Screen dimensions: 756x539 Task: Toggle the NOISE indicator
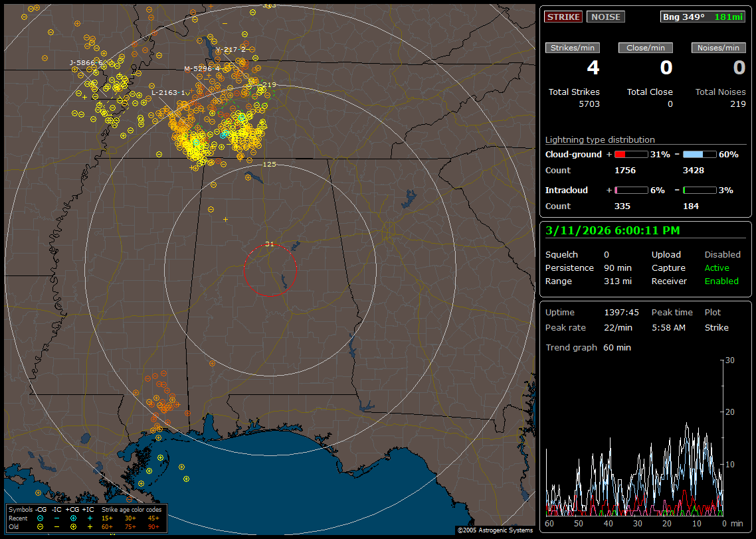(x=605, y=17)
